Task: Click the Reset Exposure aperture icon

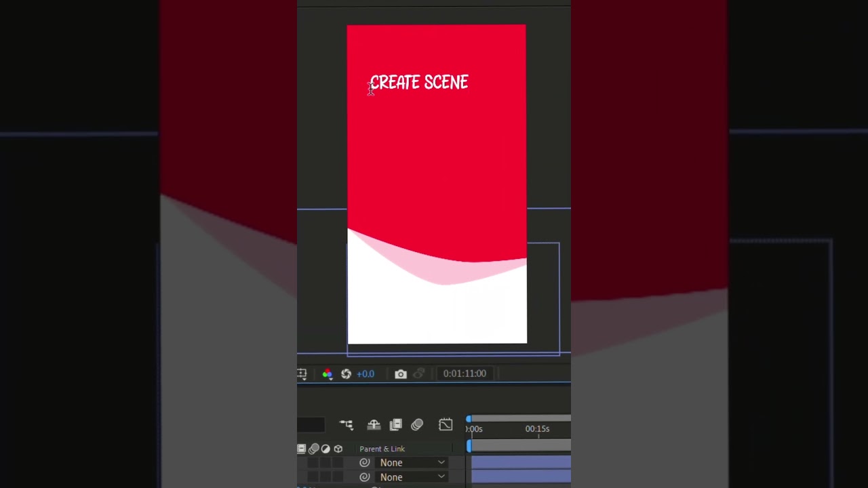Action: pyautogui.click(x=346, y=373)
